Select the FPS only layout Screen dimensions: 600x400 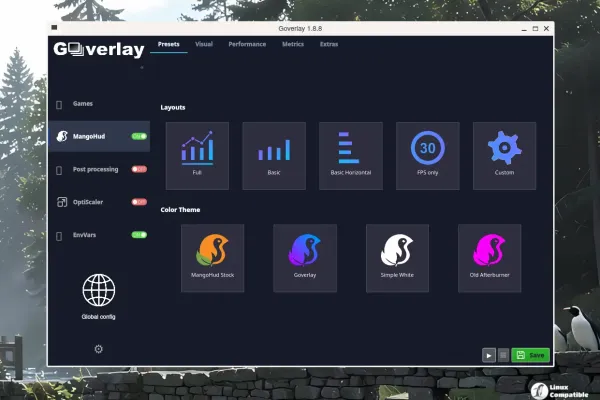[x=428, y=156]
